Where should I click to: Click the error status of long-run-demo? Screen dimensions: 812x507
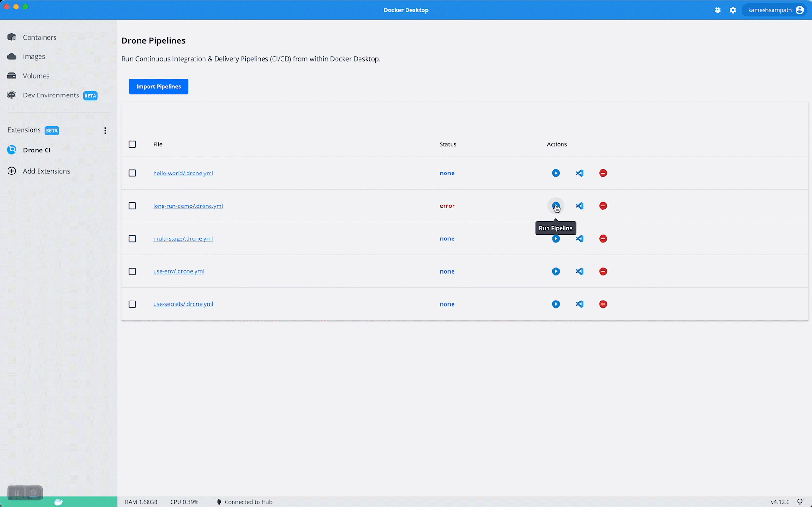point(447,206)
